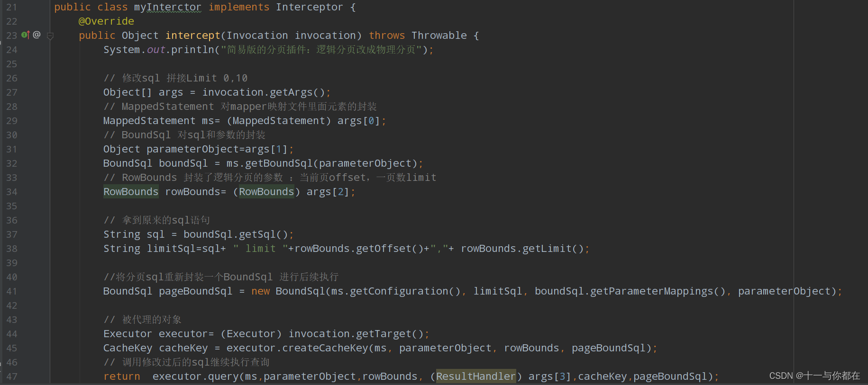Click the @Override annotation
The height and width of the screenshot is (385, 868).
pyautogui.click(x=106, y=21)
